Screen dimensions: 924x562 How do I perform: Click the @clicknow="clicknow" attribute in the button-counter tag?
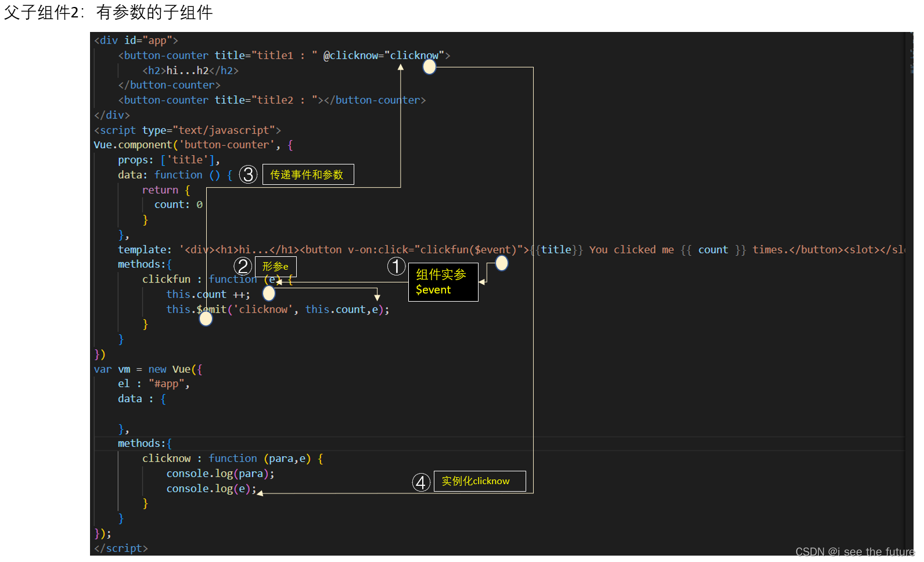(x=383, y=55)
